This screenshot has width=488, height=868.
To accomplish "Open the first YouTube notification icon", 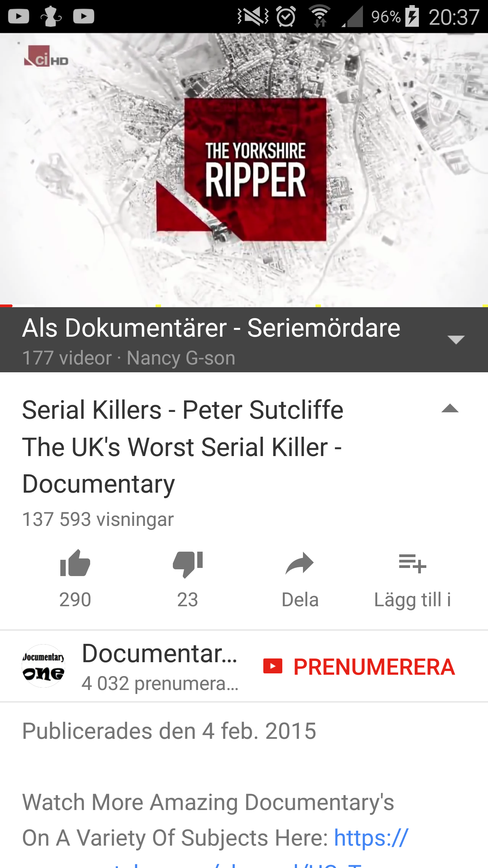I will pyautogui.click(x=18, y=16).
